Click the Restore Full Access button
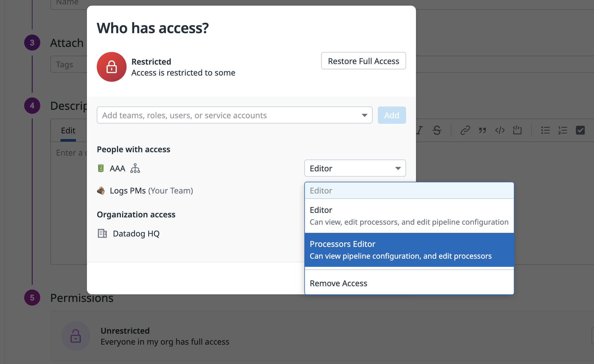The image size is (594, 364). pos(363,61)
